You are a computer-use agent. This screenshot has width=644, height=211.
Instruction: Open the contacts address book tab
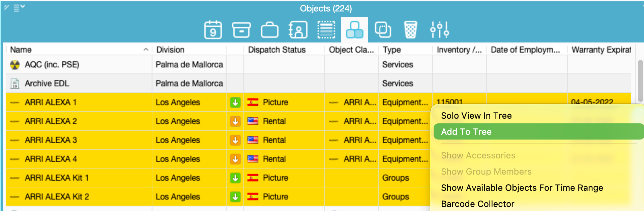click(x=298, y=30)
